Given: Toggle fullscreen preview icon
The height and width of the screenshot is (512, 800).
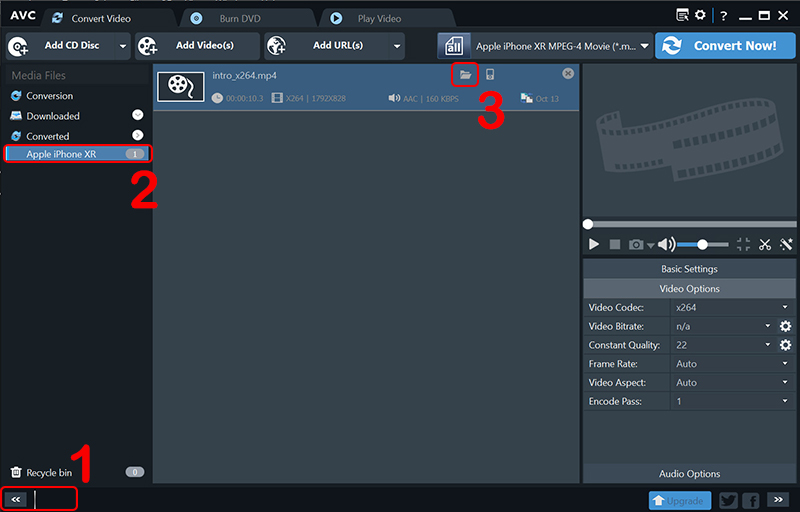Looking at the screenshot, I should pos(743,244).
